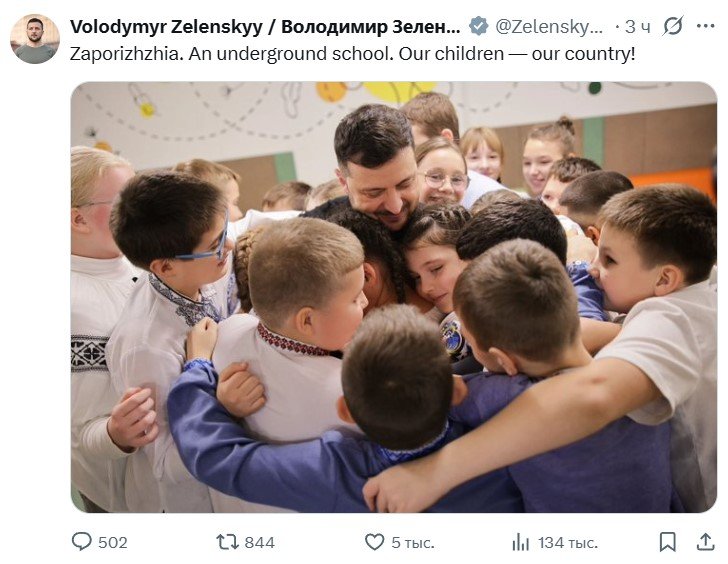Open the Volodymyr Zelenskyy display name link

coord(166,26)
